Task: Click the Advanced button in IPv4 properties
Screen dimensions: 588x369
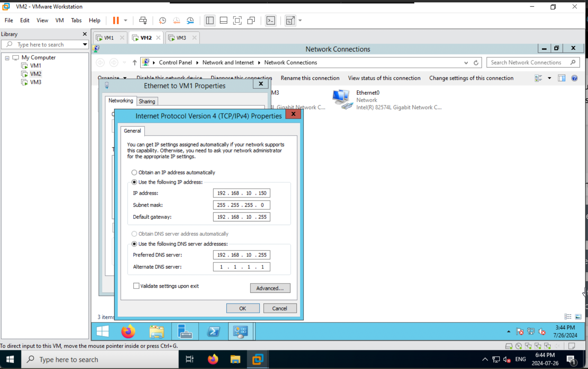Action: [270, 288]
